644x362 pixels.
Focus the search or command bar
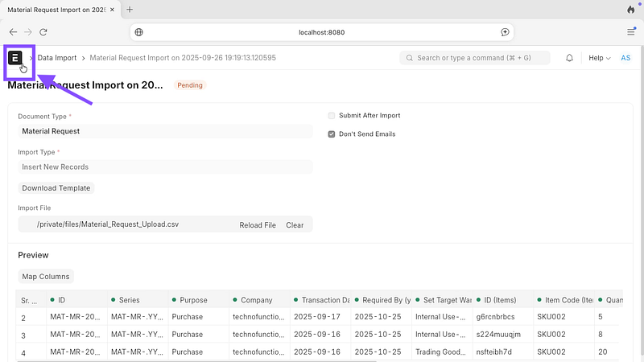point(475,58)
